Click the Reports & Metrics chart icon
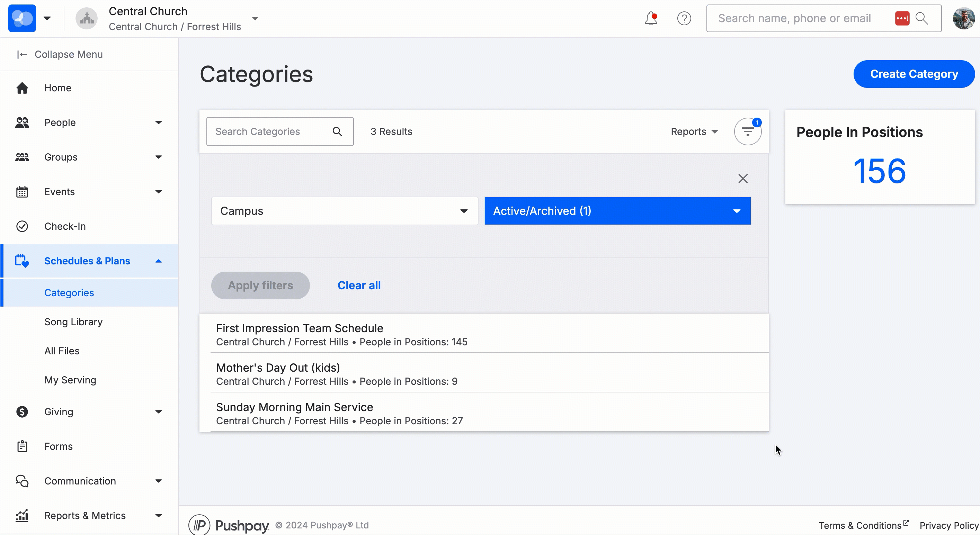Viewport: 980px width, 535px height. 22,516
